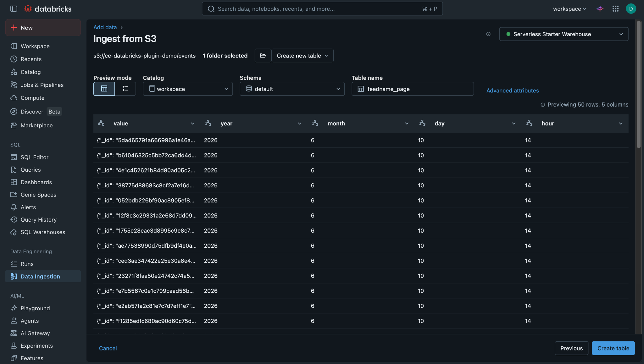644x364 pixels.
Task: Open Discover Beta page
Action: pyautogui.click(x=43, y=112)
